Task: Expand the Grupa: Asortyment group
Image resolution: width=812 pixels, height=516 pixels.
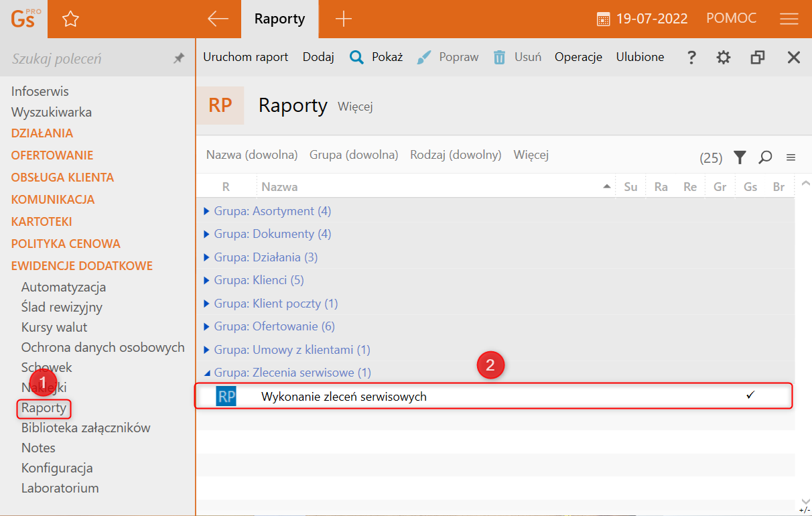Action: click(x=207, y=211)
